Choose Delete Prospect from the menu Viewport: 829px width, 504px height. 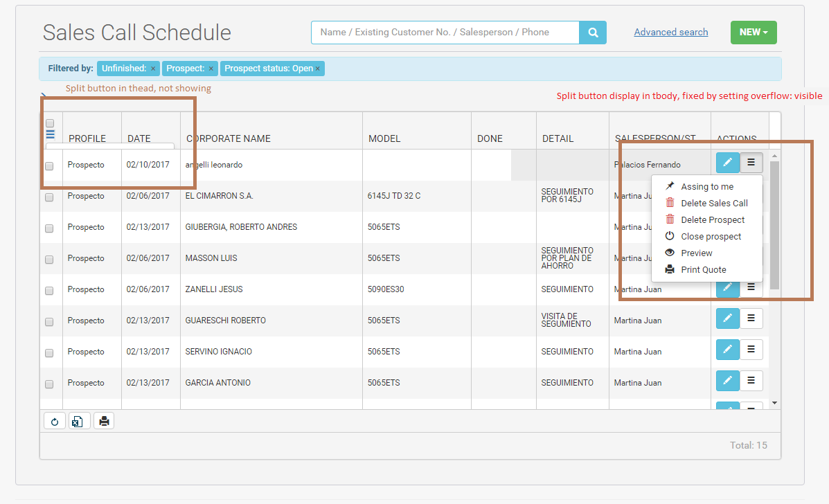707,219
